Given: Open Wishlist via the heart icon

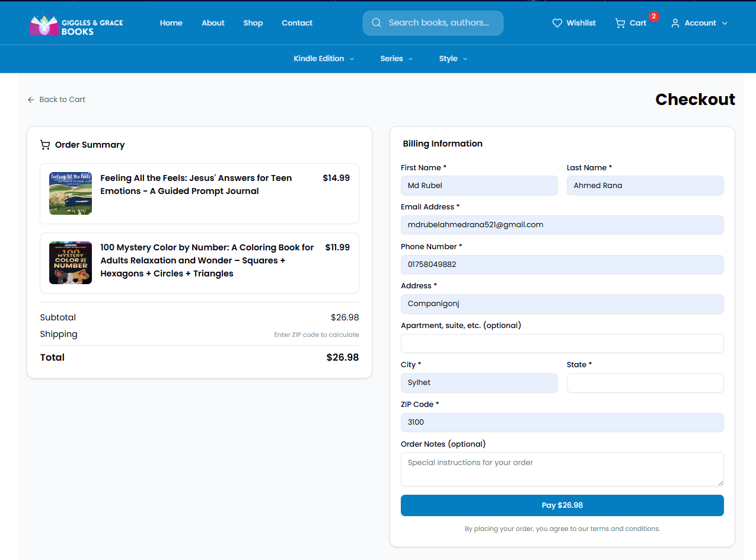Looking at the screenshot, I should [x=557, y=23].
